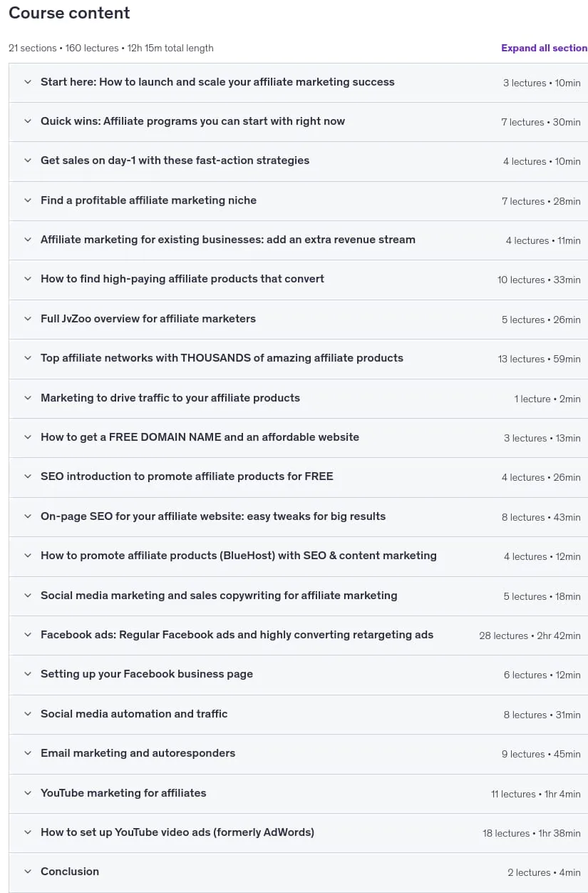
Task: Expand 'Find a profitable affiliate marketing niche'
Action: point(299,200)
